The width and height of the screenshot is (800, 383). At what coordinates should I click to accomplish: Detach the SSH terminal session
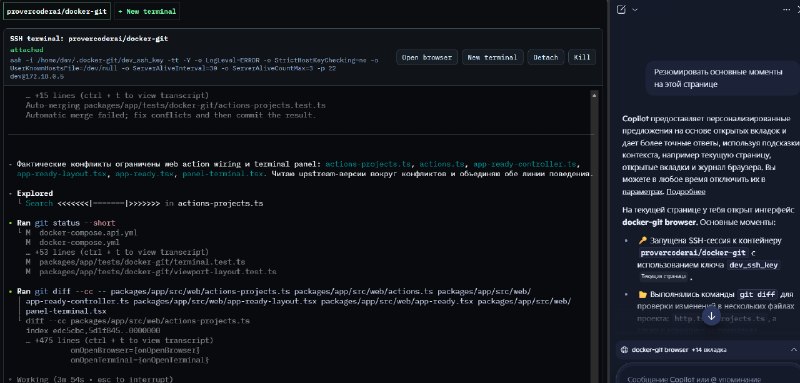546,58
